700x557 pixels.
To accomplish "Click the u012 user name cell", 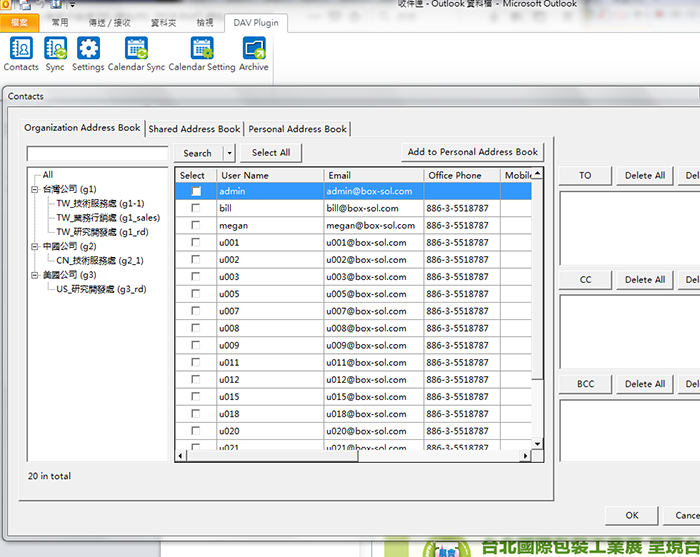I will (270, 380).
